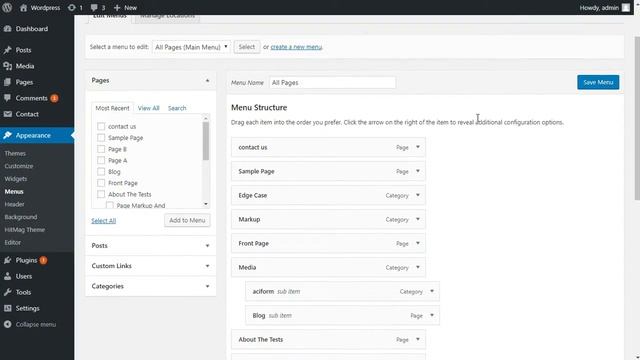Click the Posts pushpin icon
This screenshot has height=360, width=640.
7,50
